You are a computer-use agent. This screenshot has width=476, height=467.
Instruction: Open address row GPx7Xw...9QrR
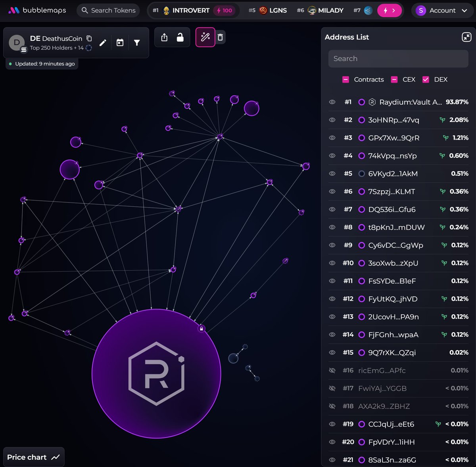coord(398,138)
